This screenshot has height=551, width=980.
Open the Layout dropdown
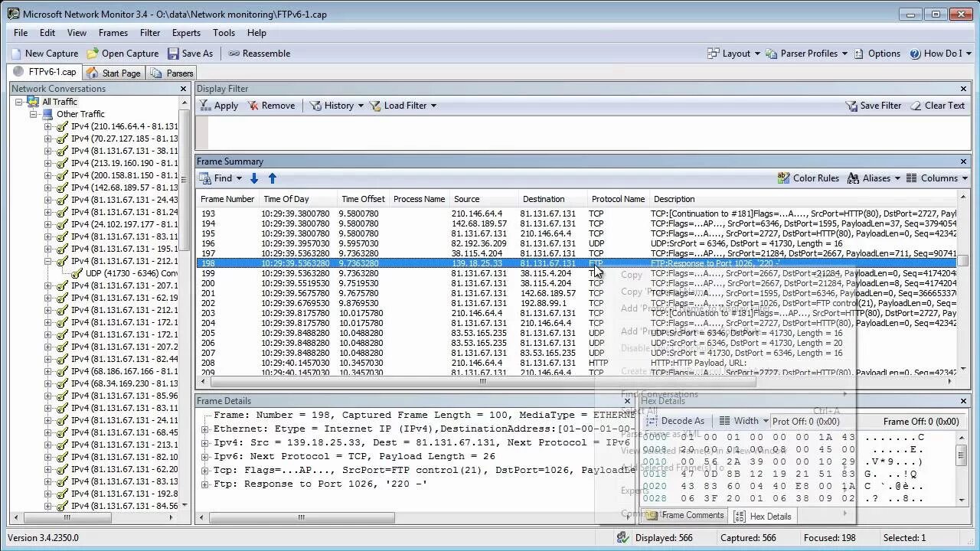733,54
